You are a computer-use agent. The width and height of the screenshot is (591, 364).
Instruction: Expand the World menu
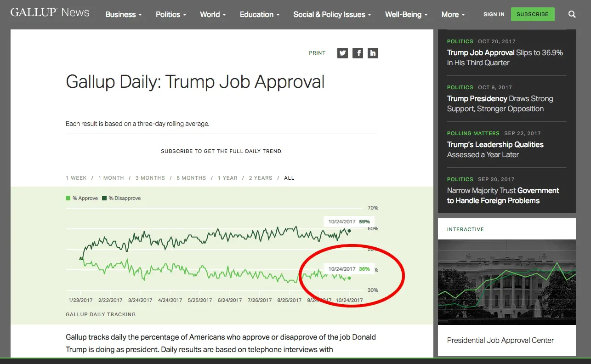tap(213, 14)
